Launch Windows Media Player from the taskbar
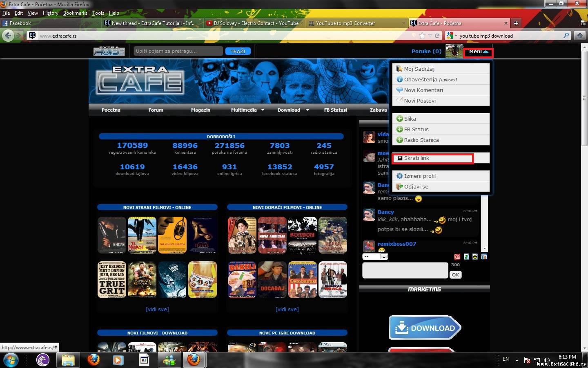The height and width of the screenshot is (368, 588). click(118, 360)
